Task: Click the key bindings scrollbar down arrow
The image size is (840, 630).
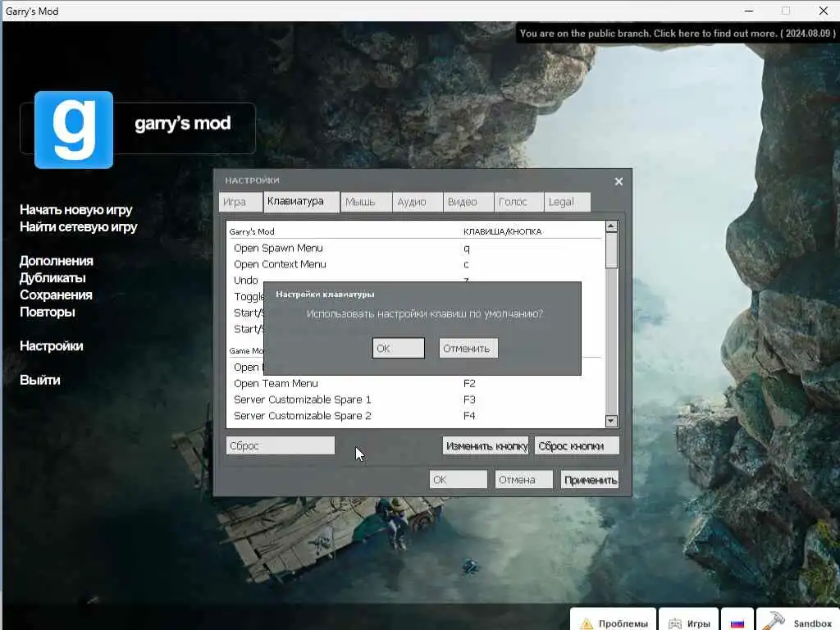Action: [611, 421]
